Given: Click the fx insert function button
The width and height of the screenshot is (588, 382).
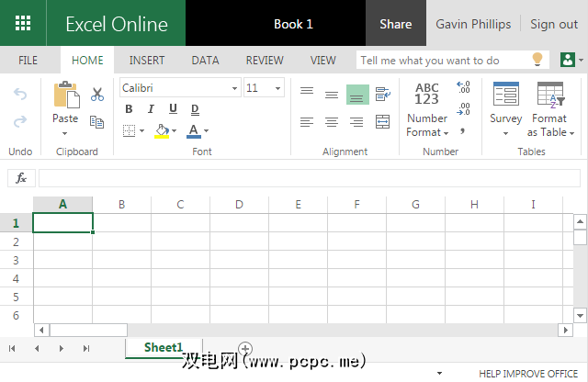Looking at the screenshot, I should (x=21, y=178).
